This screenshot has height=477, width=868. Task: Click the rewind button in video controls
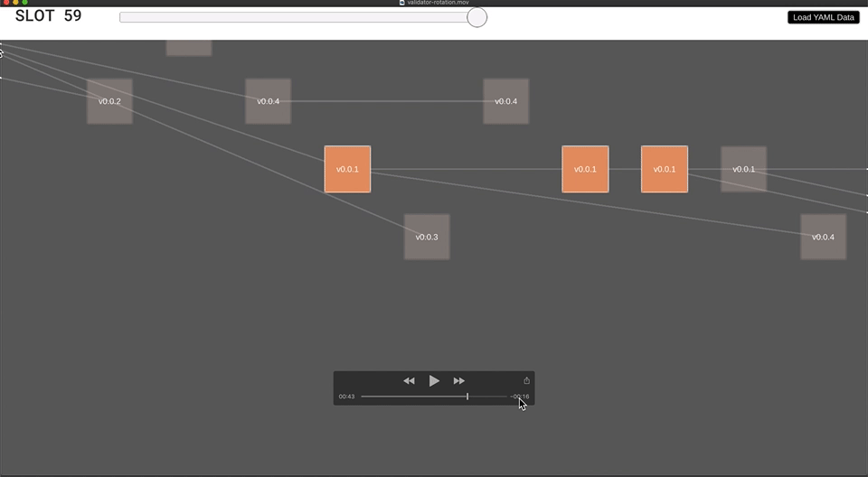click(x=409, y=380)
